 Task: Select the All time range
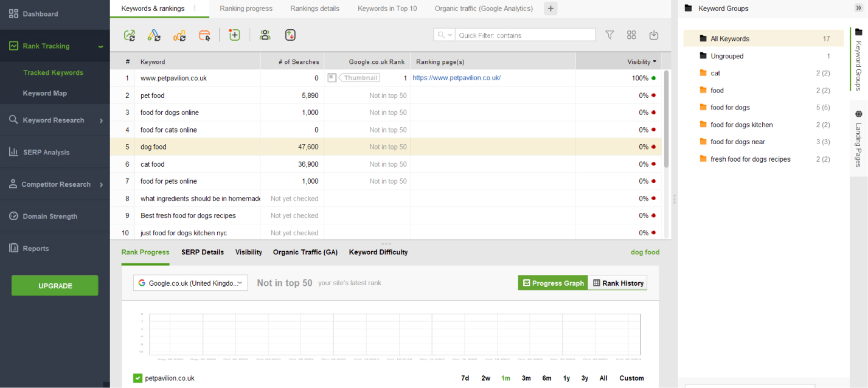603,378
